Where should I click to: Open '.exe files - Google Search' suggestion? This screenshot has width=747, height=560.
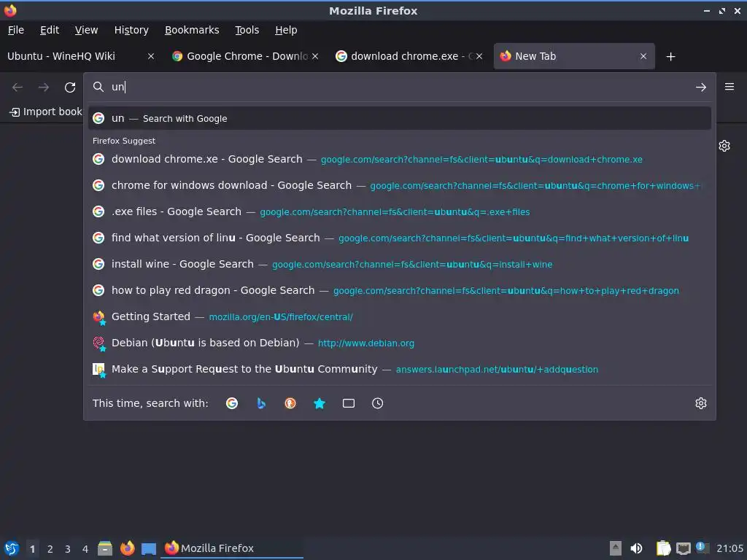point(399,211)
